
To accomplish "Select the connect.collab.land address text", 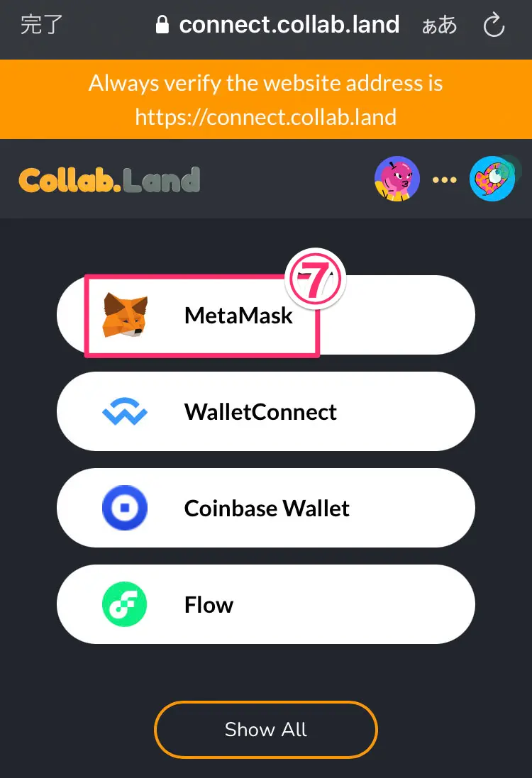I will (289, 25).
